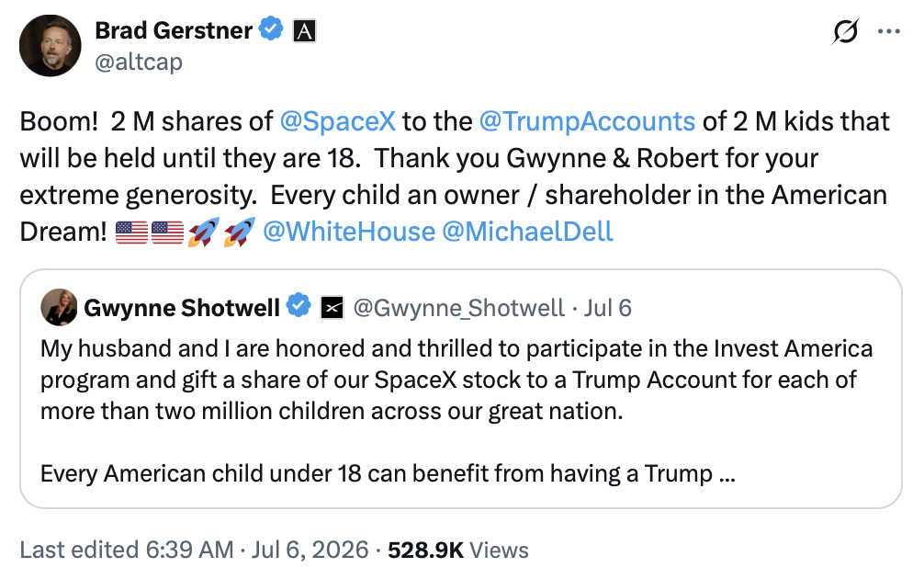924x579 pixels.
Task: Open the Grok explain-post slash icon
Action: [845, 31]
